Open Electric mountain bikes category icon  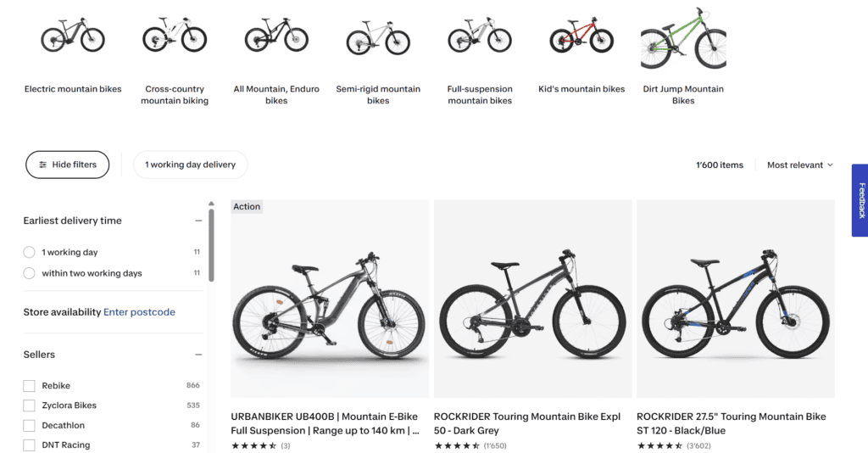coord(73,36)
